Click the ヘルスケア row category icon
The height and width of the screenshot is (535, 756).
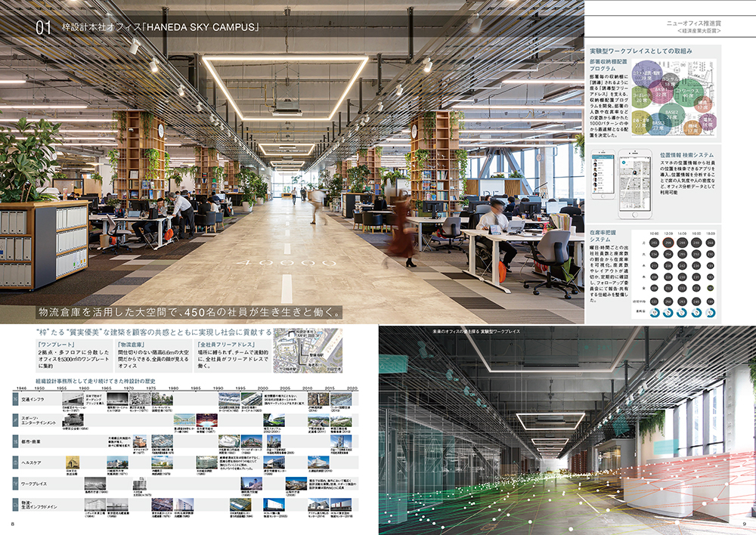click(16, 462)
